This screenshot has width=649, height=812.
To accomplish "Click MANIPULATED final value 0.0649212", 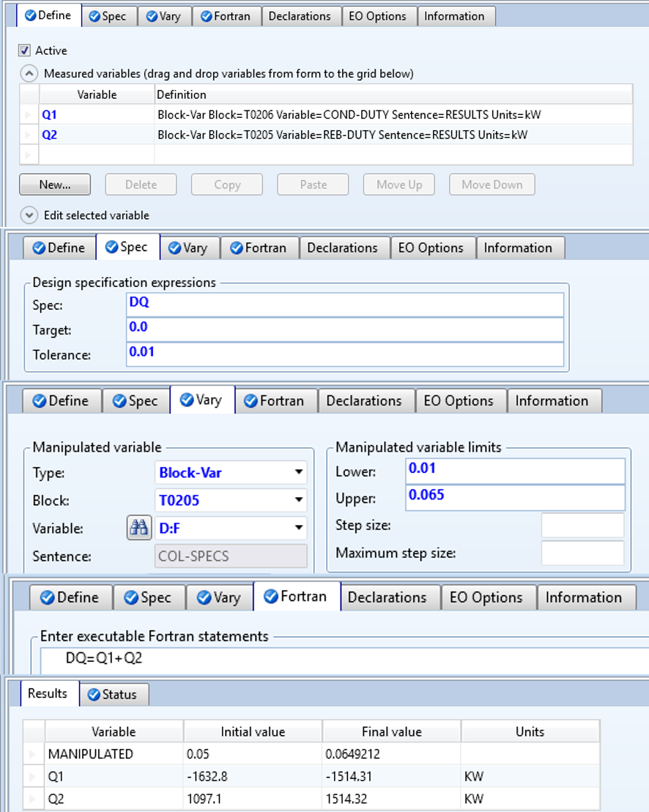I will (x=392, y=754).
